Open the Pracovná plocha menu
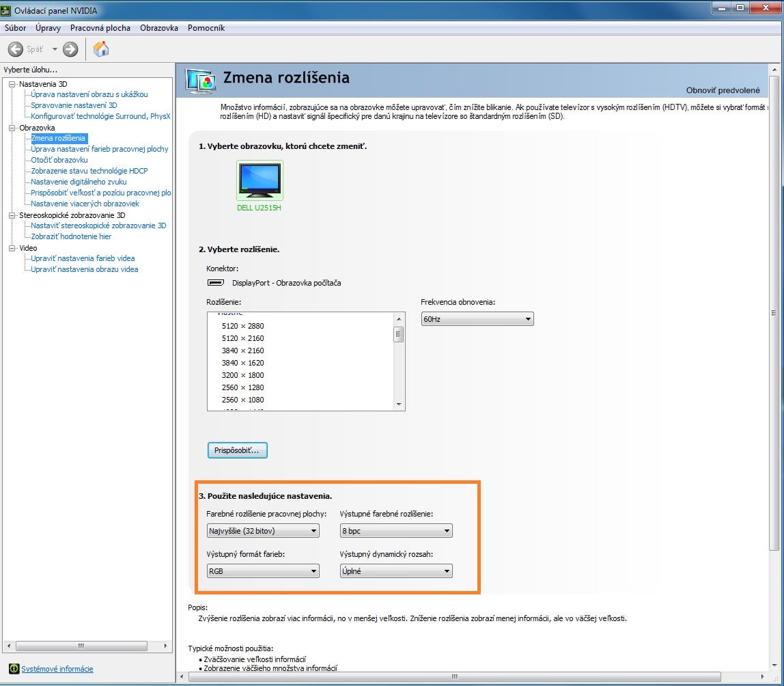Viewport: 784px width, 686px height. pyautogui.click(x=100, y=28)
